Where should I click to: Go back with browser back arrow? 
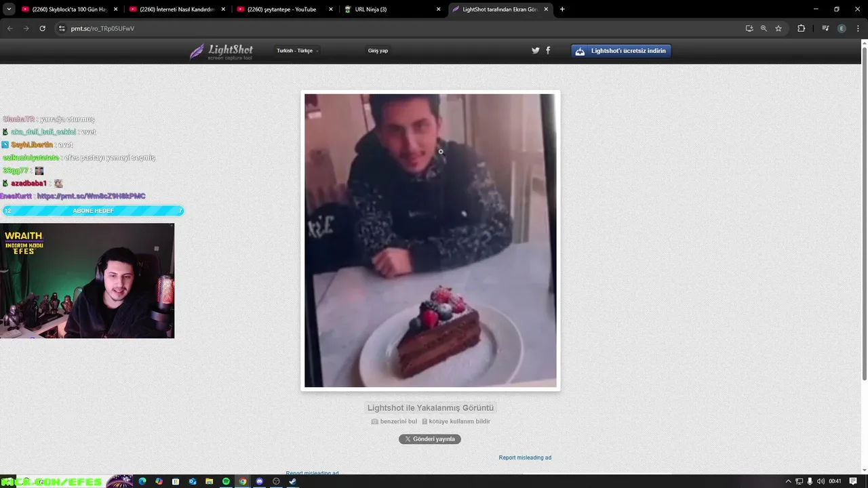9,28
